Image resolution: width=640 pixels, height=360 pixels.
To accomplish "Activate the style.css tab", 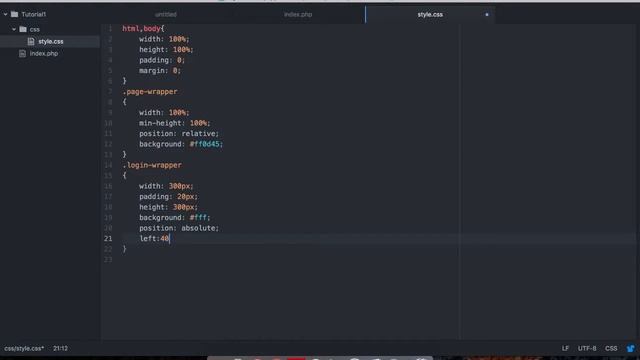I will 430,14.
